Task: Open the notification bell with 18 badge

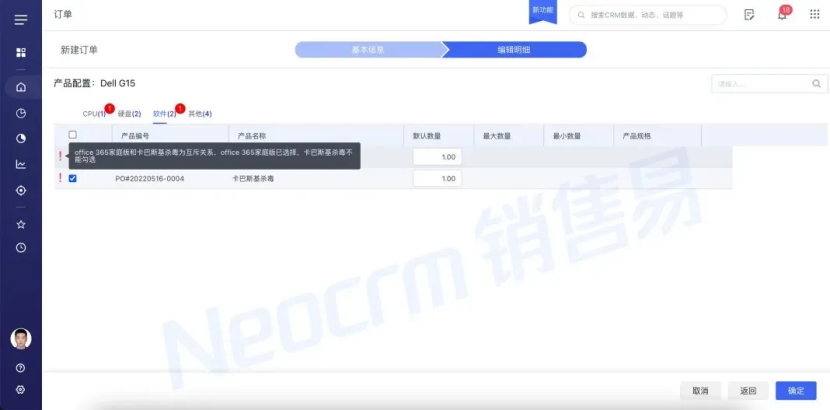Action: [781, 15]
